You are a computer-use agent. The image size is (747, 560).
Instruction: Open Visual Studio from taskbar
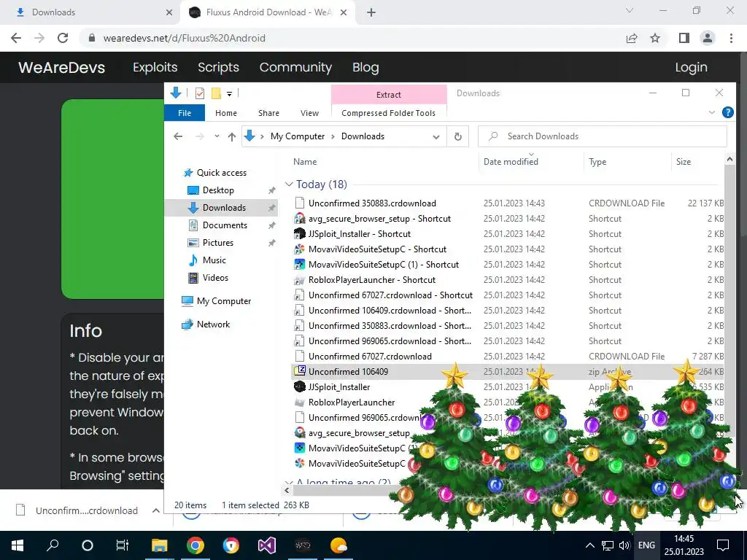click(267, 545)
